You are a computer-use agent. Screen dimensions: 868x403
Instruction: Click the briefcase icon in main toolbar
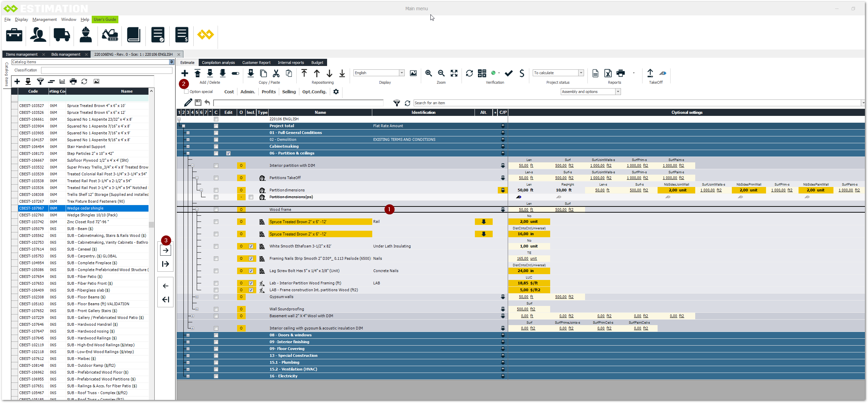[x=14, y=35]
